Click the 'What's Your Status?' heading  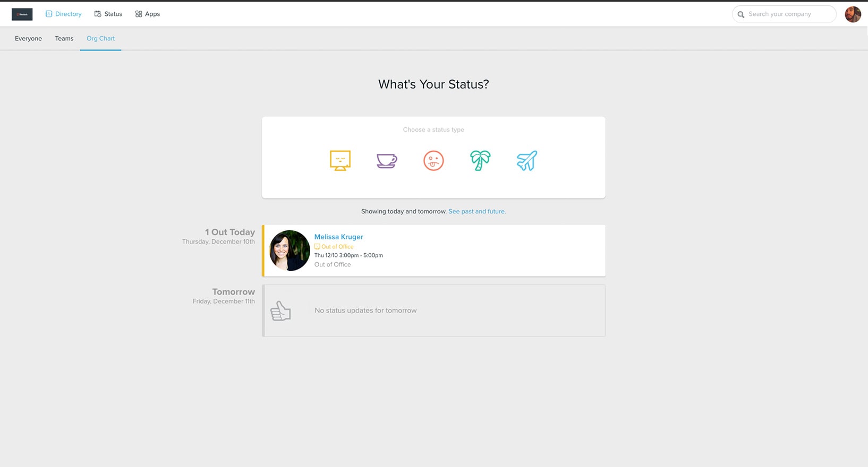(433, 84)
